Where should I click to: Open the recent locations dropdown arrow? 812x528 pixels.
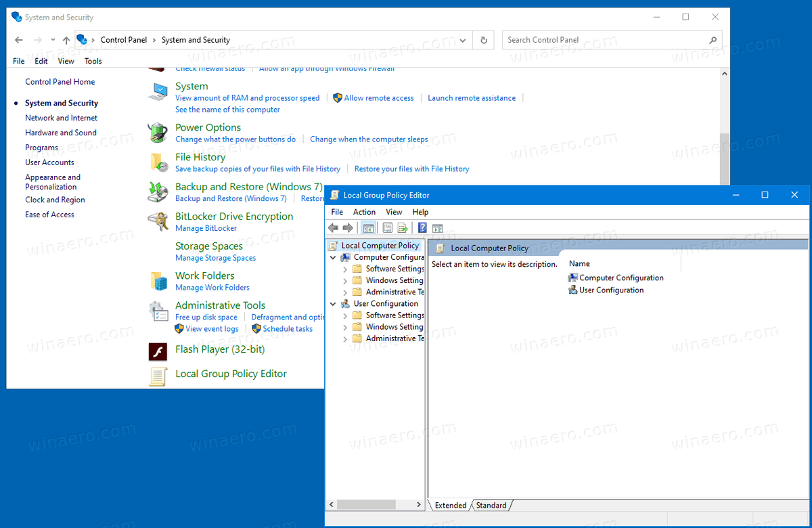point(53,41)
